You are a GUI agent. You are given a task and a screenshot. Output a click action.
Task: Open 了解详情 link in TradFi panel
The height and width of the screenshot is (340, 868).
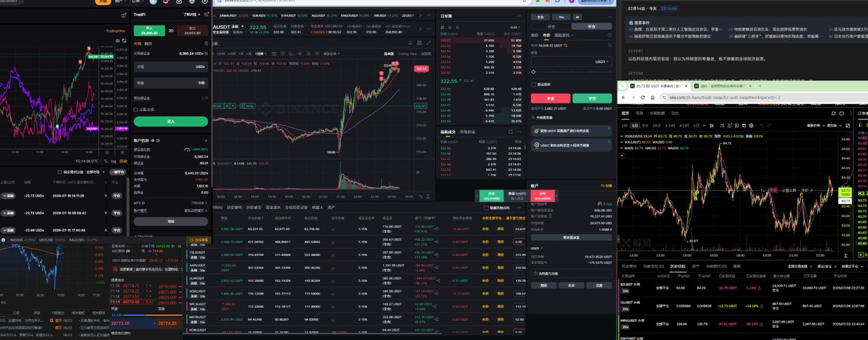coord(194,14)
